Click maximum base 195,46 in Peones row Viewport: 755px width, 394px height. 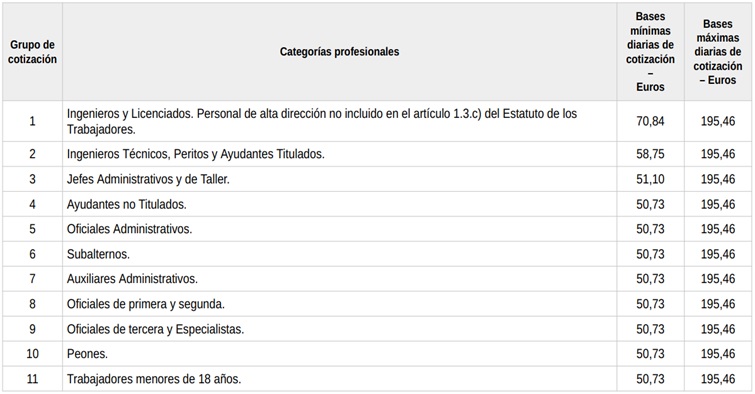[717, 354]
